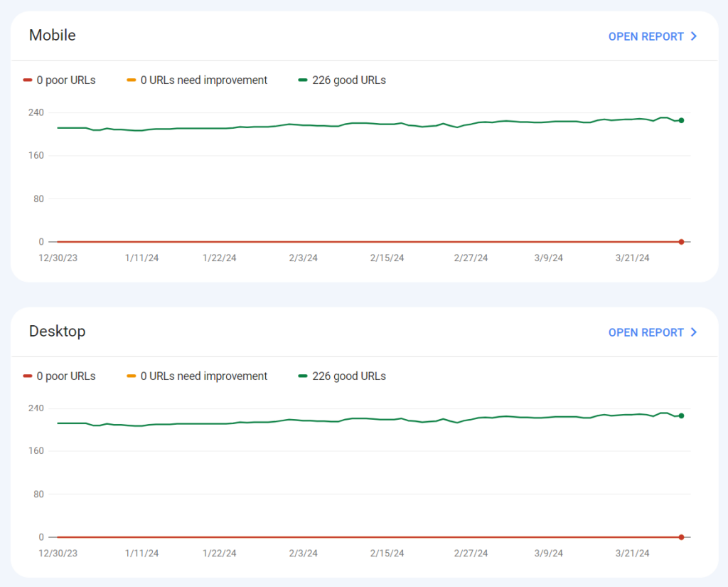Screen dimensions: 728x587
Task: Open the Mobile OPEN REPORT link
Action: tap(646, 36)
